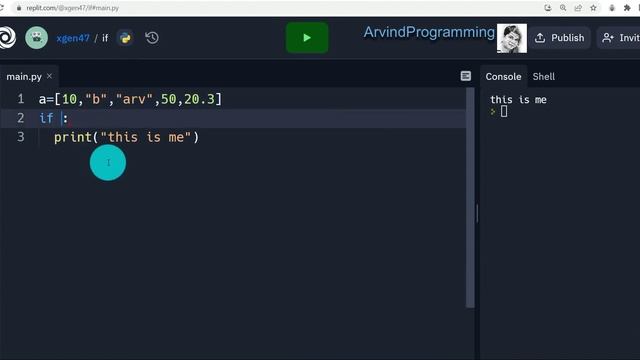Select the main.py file tab

(x=24, y=76)
